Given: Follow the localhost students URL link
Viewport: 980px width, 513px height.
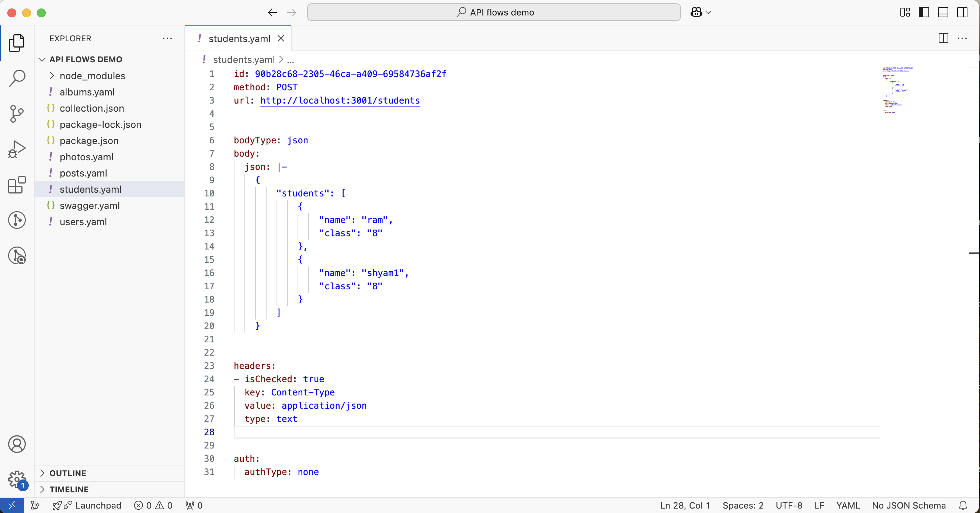Looking at the screenshot, I should pos(340,100).
